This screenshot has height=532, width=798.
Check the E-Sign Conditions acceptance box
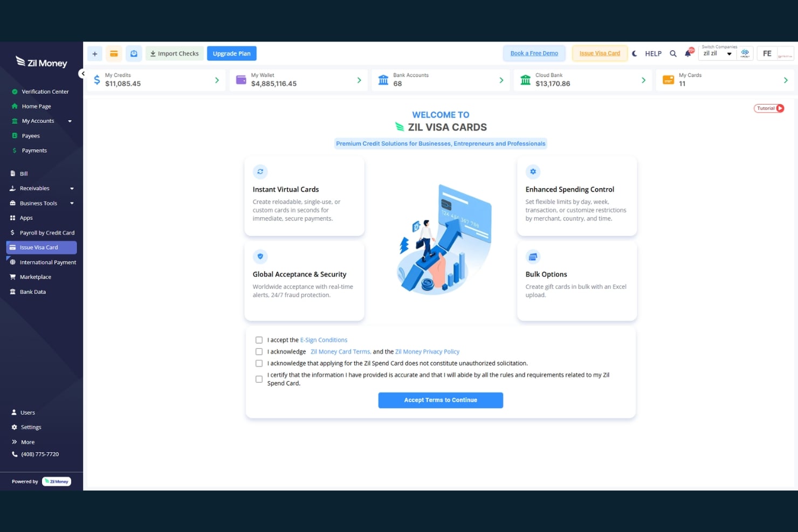pos(259,340)
